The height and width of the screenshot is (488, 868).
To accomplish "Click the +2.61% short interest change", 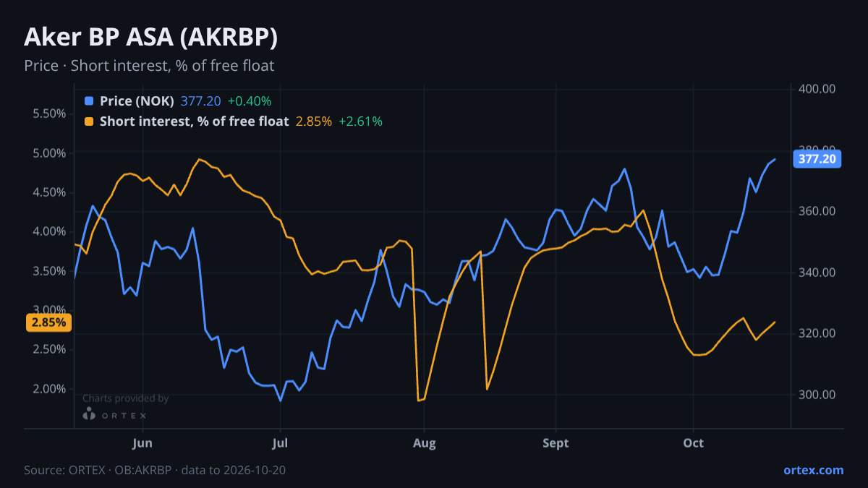I will [360, 121].
